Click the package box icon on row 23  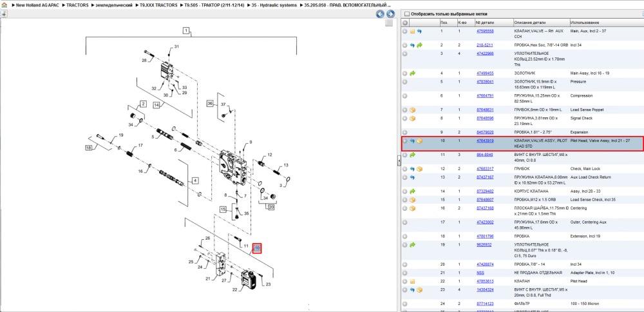point(419,290)
